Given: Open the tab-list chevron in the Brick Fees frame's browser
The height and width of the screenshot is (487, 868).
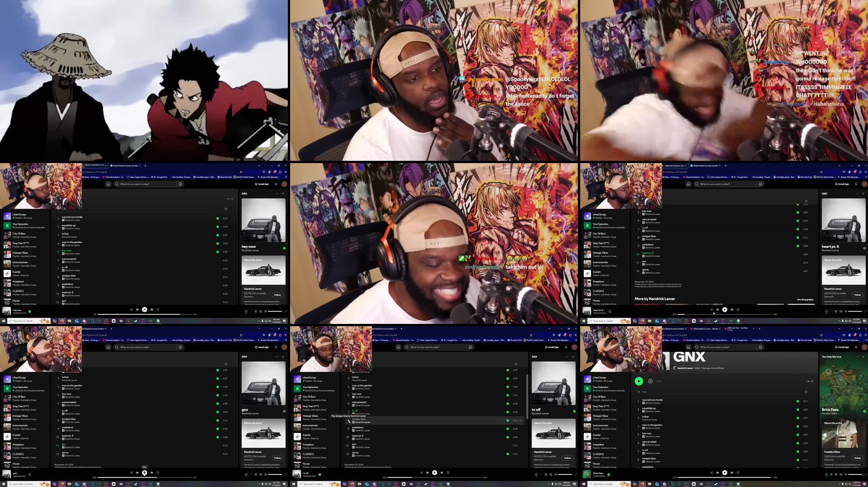Looking at the screenshot, I should (x=839, y=328).
